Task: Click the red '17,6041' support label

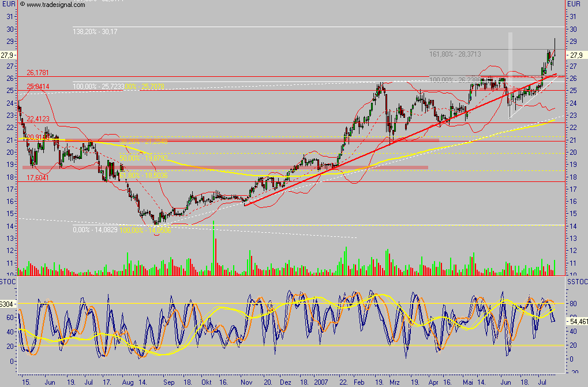Action: 38,177
